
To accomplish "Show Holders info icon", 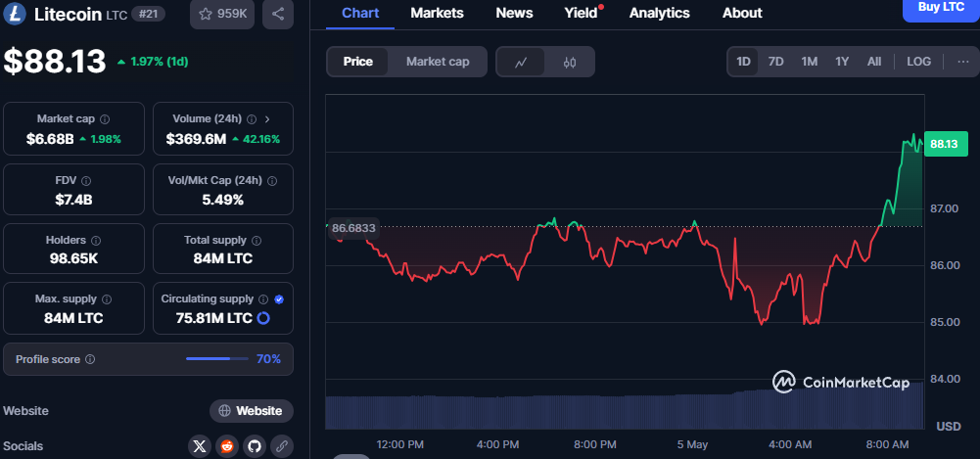I will click(x=96, y=240).
